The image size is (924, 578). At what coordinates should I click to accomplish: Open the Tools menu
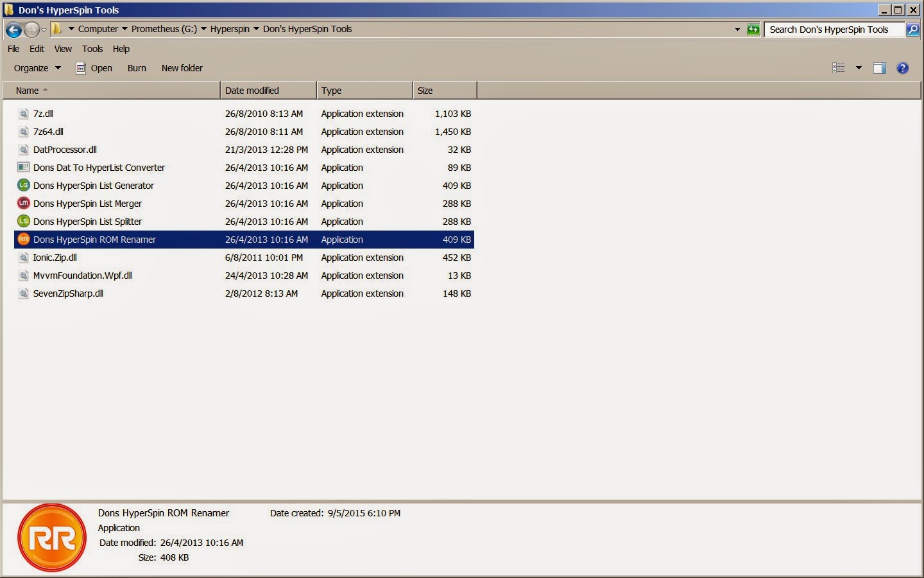(x=92, y=49)
